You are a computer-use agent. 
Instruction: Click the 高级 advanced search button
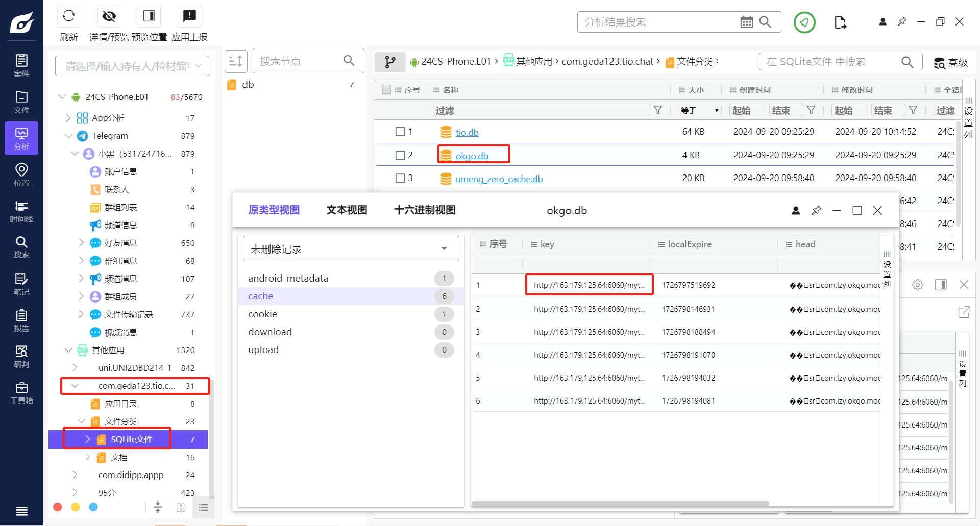pyautogui.click(x=951, y=62)
